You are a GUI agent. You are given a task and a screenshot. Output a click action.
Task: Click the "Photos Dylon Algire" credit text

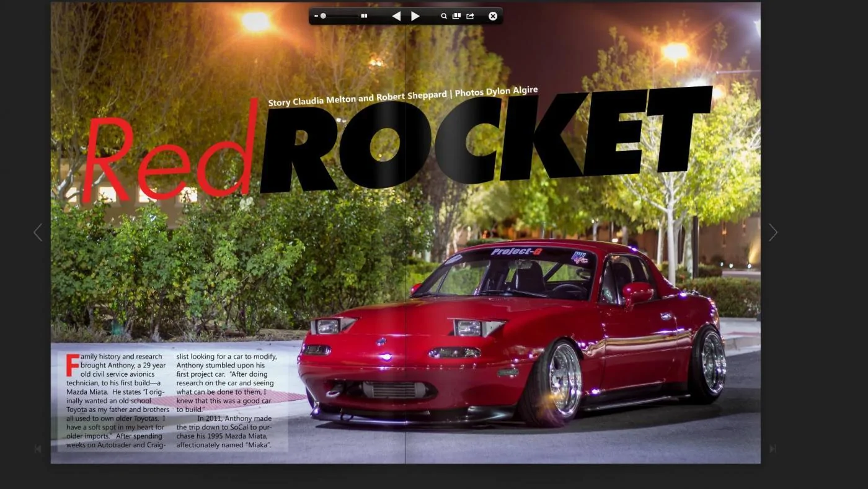click(496, 92)
